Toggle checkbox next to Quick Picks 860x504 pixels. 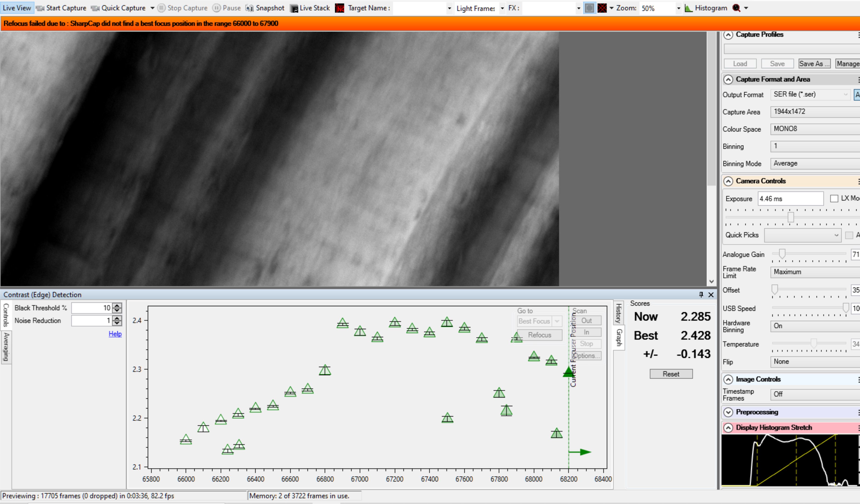click(849, 235)
